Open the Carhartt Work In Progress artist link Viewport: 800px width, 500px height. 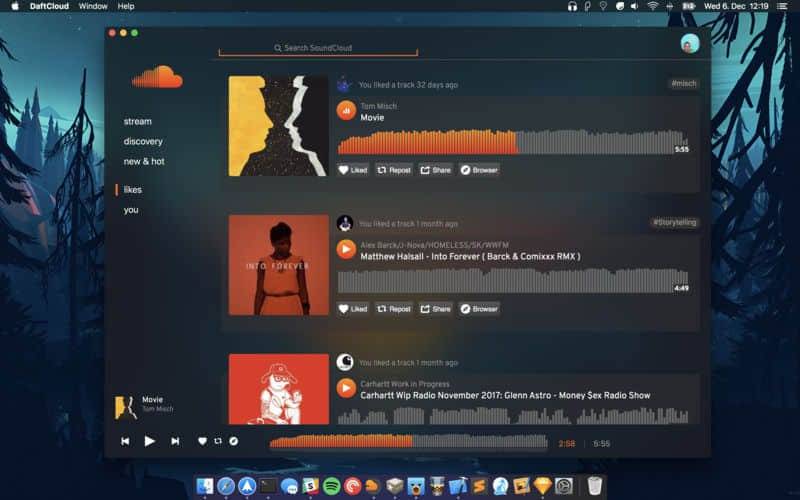[405, 384]
